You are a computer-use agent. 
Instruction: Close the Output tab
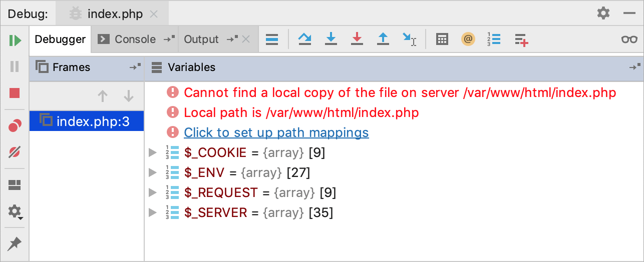click(x=246, y=39)
